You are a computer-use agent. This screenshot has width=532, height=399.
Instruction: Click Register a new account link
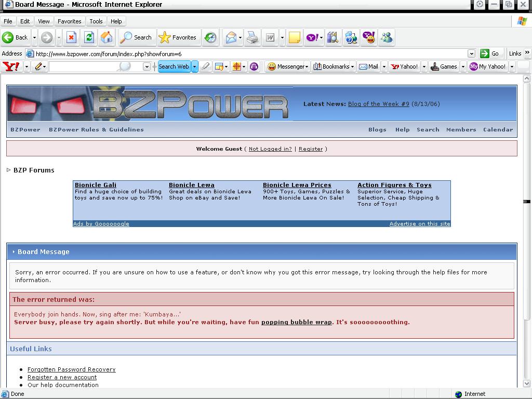[x=62, y=377]
